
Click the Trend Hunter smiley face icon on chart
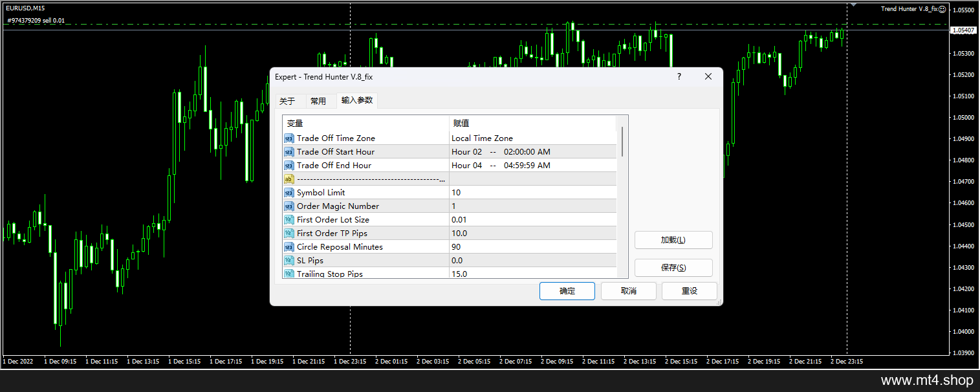[x=942, y=9]
